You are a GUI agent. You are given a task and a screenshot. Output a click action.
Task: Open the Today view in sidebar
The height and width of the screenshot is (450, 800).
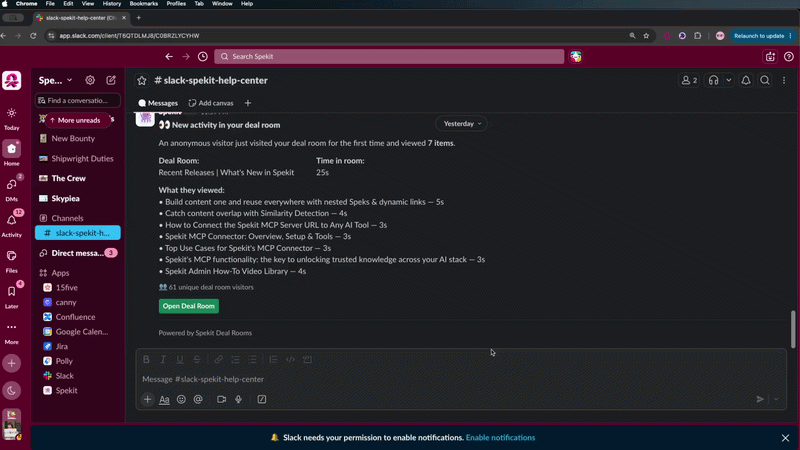click(x=11, y=119)
